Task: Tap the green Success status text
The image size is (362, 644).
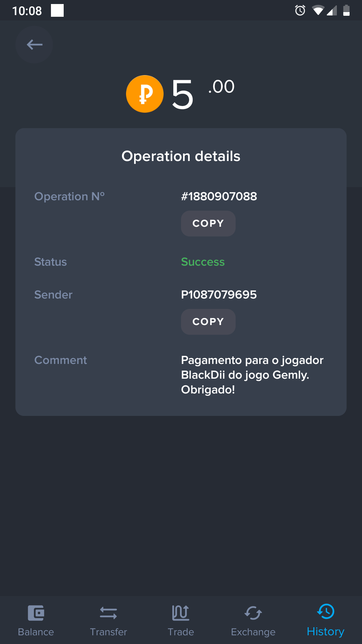Action: (203, 262)
